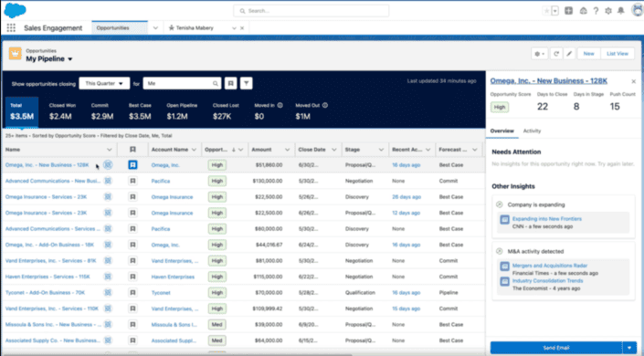Open insights icon for Tyconet Add-On Business row

[108, 293]
